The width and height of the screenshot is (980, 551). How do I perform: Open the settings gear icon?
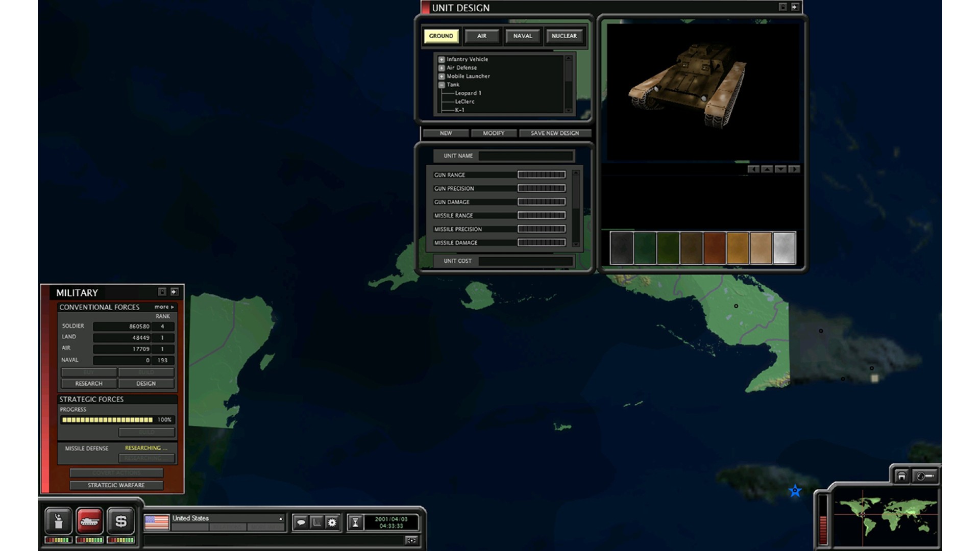(332, 522)
